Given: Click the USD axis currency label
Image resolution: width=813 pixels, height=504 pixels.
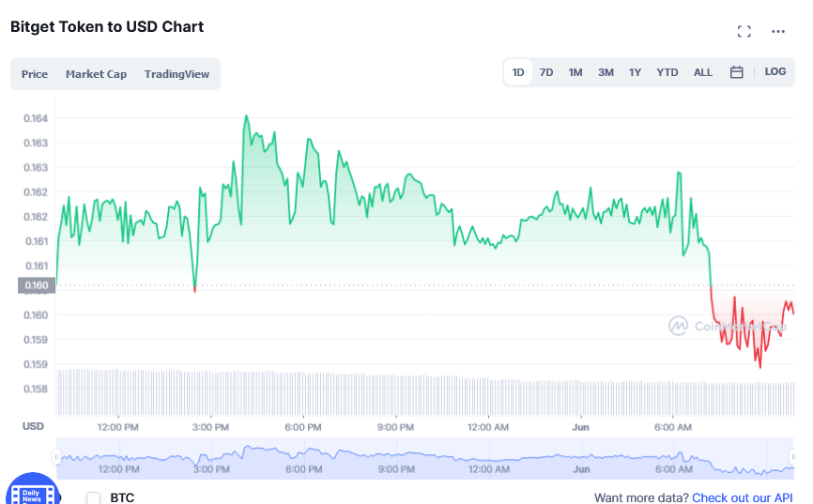Looking at the screenshot, I should (33, 426).
